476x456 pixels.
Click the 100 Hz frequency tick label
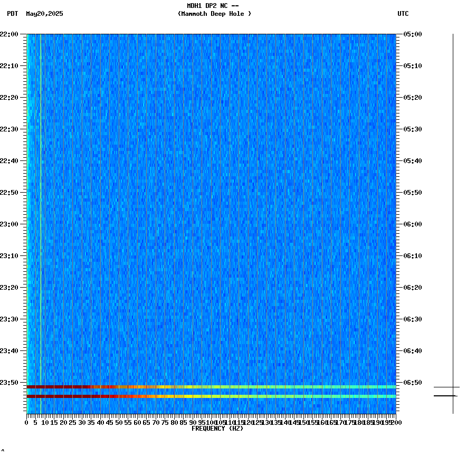[211, 422]
